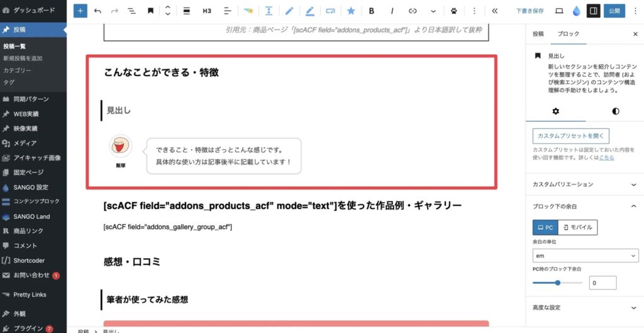Insert a link with the link icon

(413, 11)
